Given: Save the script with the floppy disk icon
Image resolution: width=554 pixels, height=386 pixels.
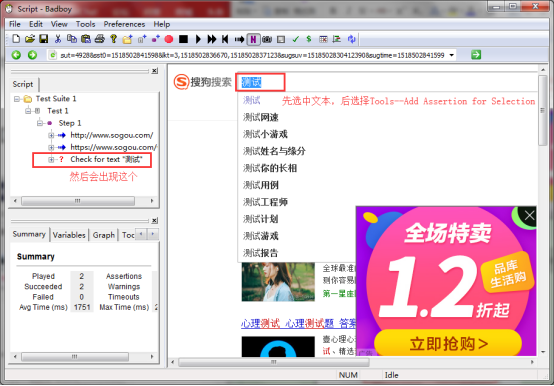Looking at the screenshot, I should pos(43,39).
